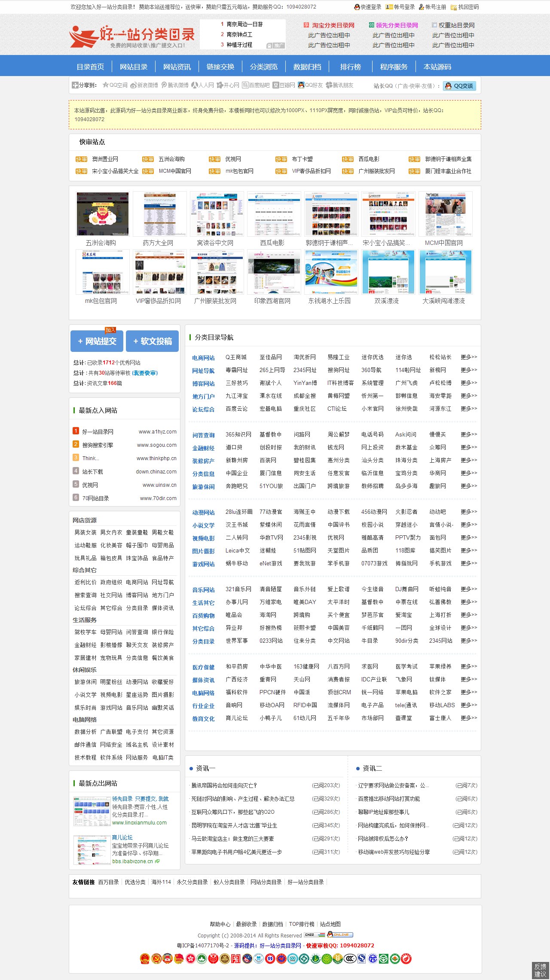The height and width of the screenshot is (980, 550).
Task: Click the ONLINE badge in the footer
Action: click(x=340, y=934)
